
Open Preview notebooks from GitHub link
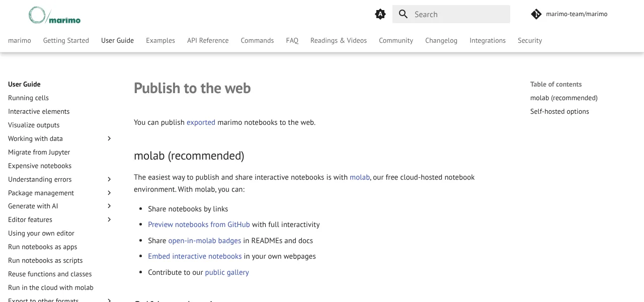[x=199, y=224]
